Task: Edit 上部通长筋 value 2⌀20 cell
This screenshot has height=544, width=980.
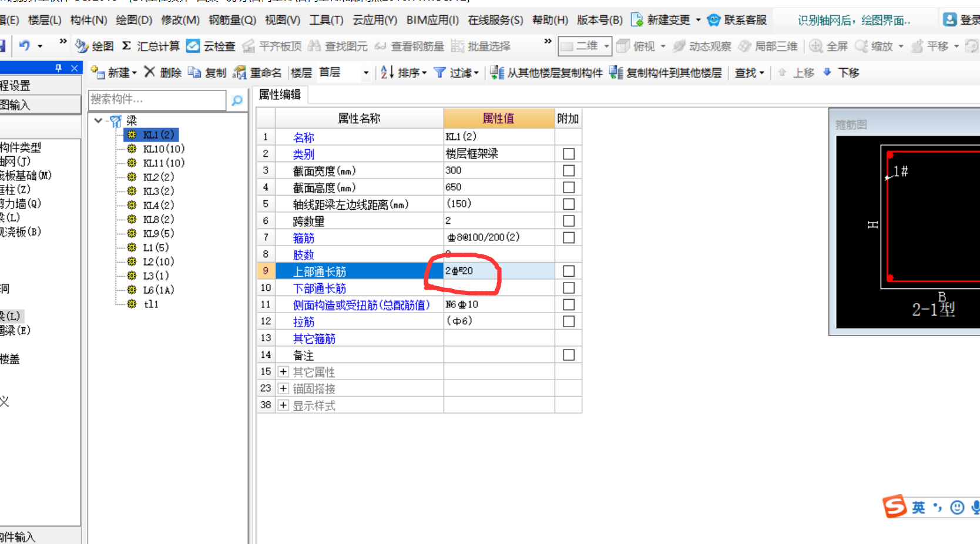Action: click(498, 271)
